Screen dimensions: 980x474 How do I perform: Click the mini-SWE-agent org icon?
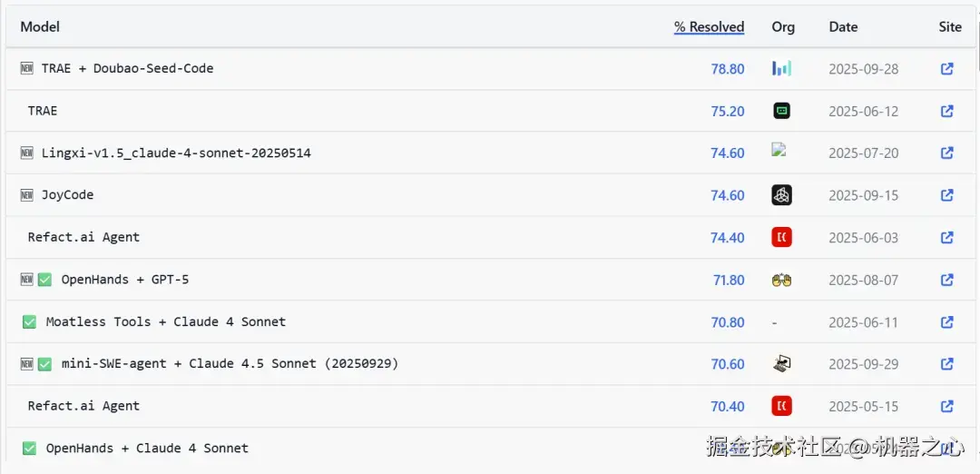click(x=782, y=363)
